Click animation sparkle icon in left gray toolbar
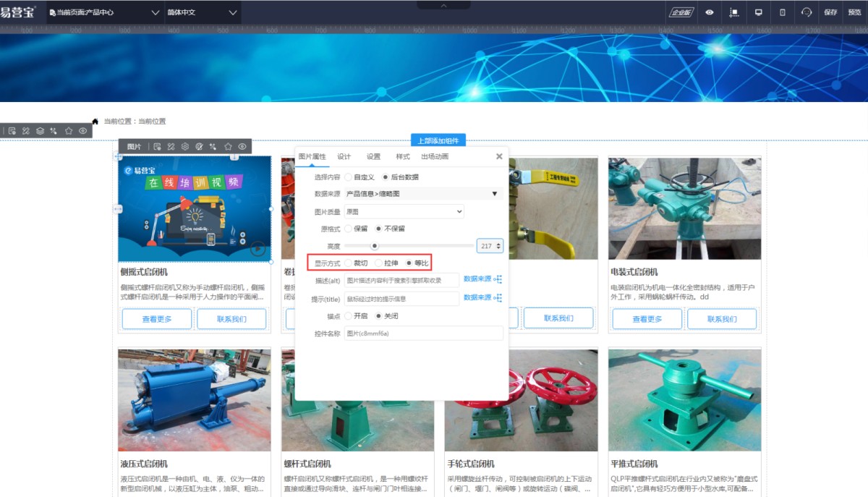Viewport: 868px width, 497px height. pos(54,131)
